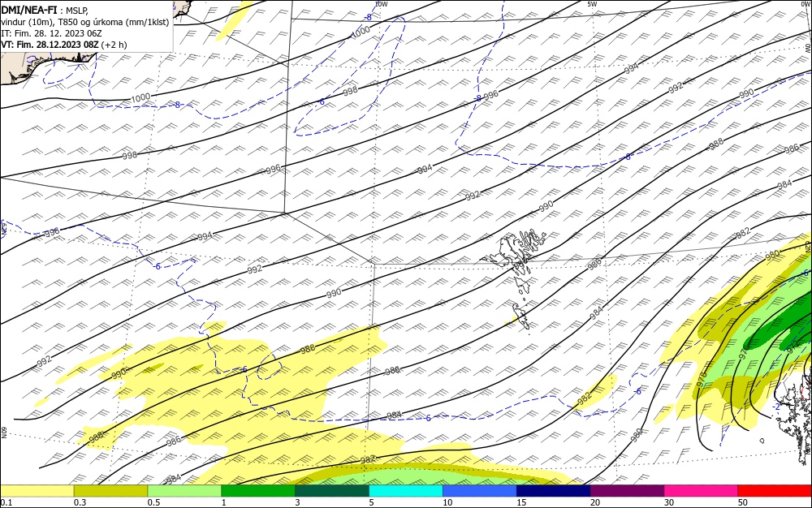Click the 'DMI/NEA-FI' title text
Image resolution: width=812 pixels, height=508 pixels.
point(29,9)
